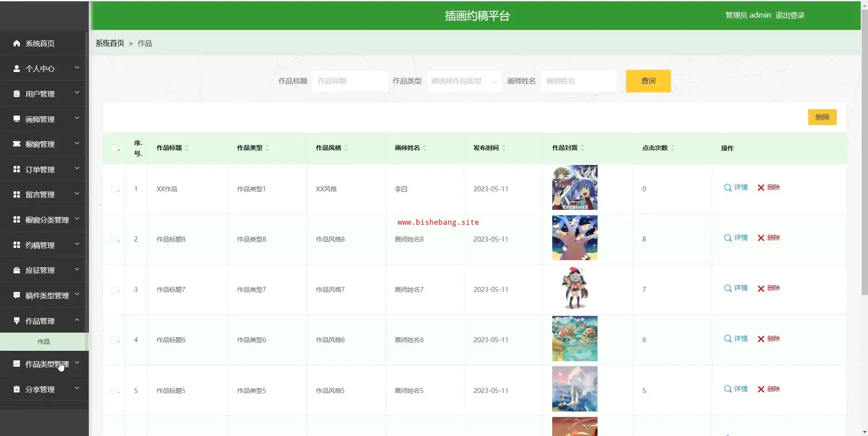
Task: Click the home icon beside 系统首页
Action: click(17, 43)
